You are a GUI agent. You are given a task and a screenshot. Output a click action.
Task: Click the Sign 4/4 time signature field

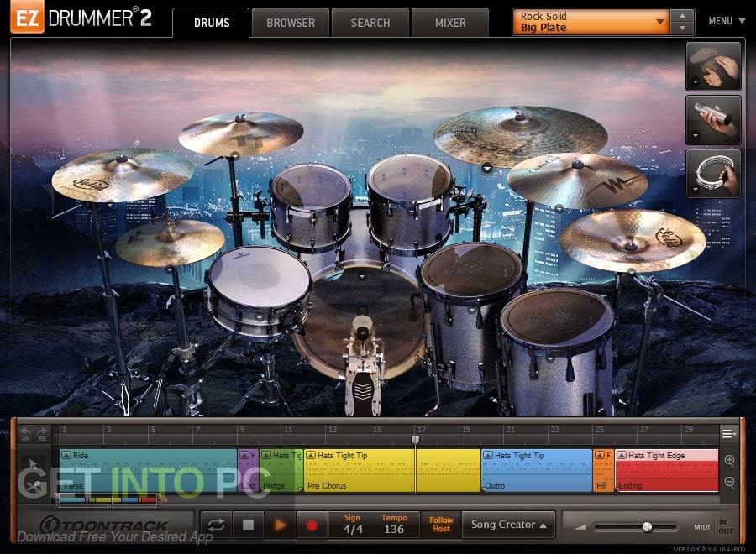pos(353,525)
